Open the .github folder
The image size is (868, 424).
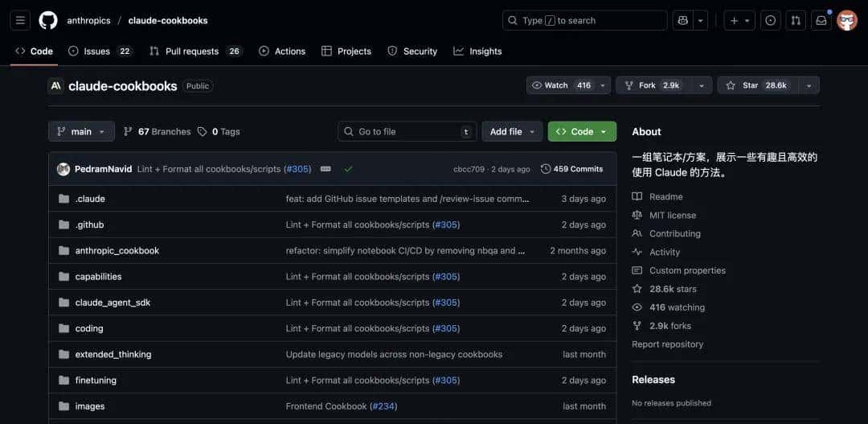[90, 224]
